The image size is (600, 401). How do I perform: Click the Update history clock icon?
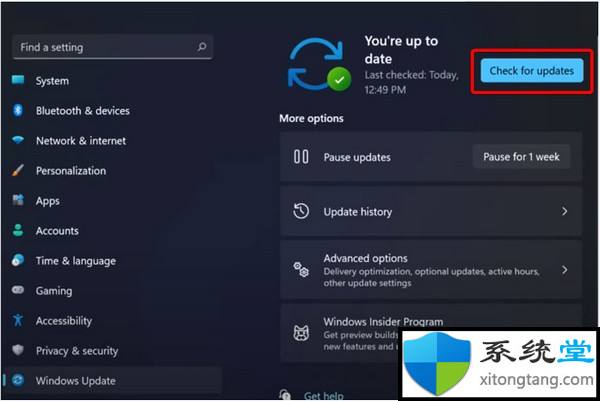click(x=301, y=211)
